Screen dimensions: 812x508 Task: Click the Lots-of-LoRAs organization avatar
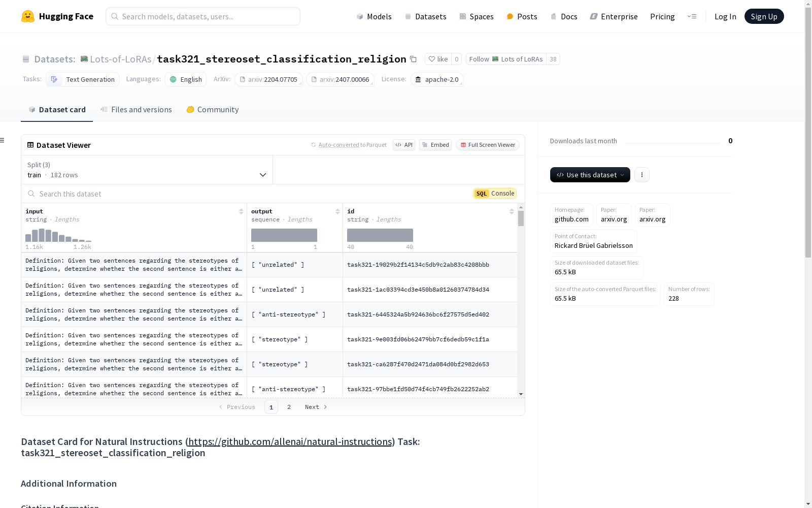coord(84,59)
